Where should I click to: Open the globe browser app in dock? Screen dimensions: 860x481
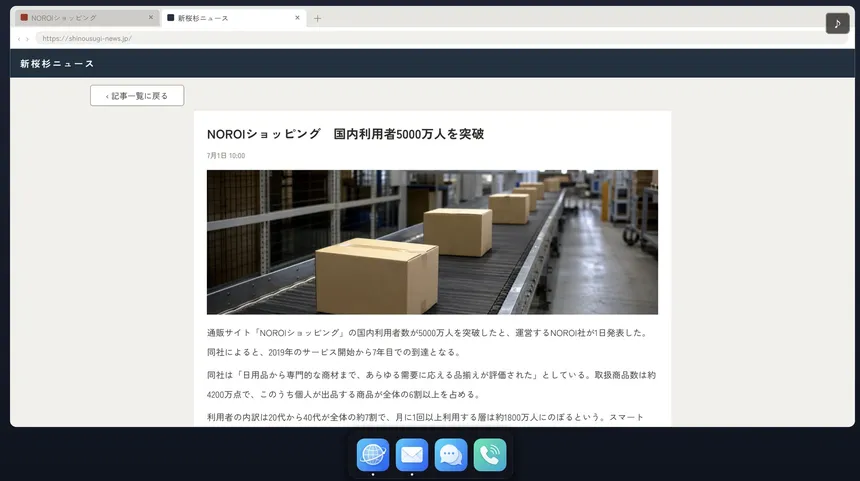373,455
